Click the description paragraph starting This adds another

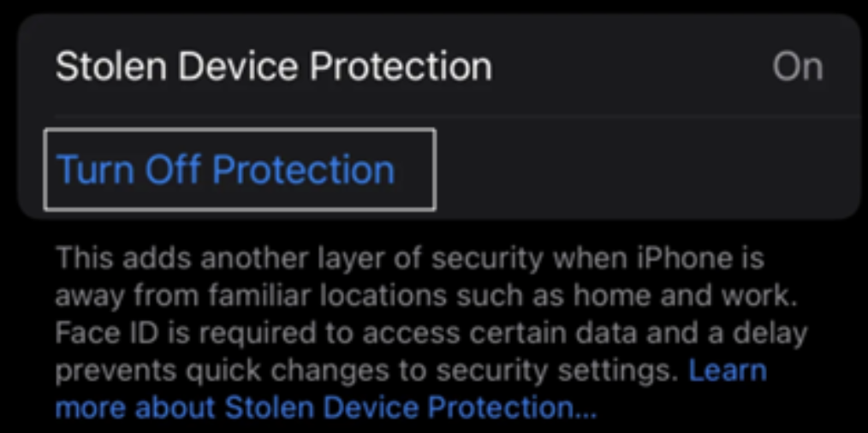(431, 333)
